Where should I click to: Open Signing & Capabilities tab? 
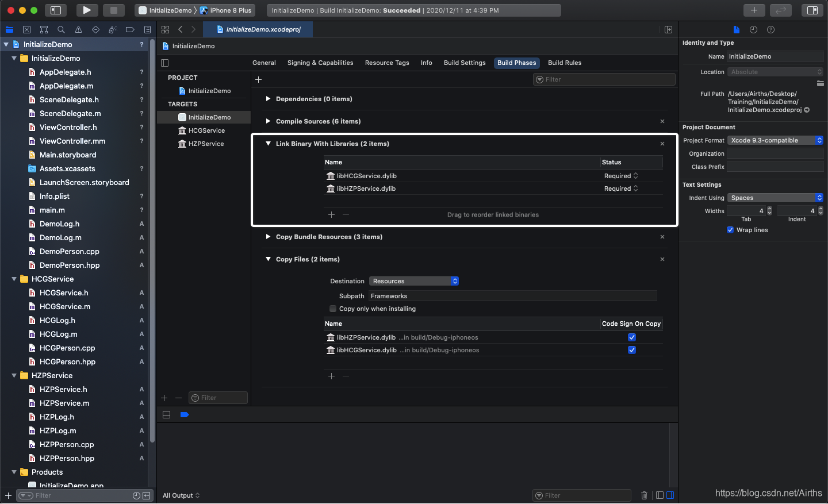(320, 63)
